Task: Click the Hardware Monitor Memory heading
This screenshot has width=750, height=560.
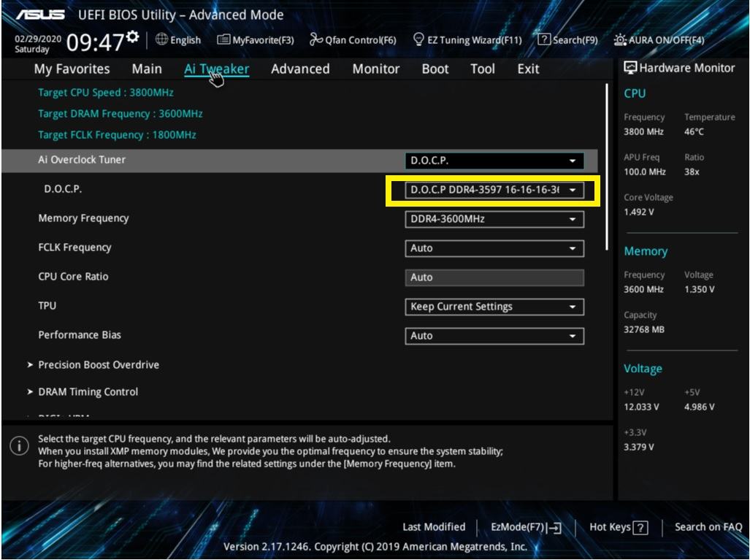Action: click(646, 252)
